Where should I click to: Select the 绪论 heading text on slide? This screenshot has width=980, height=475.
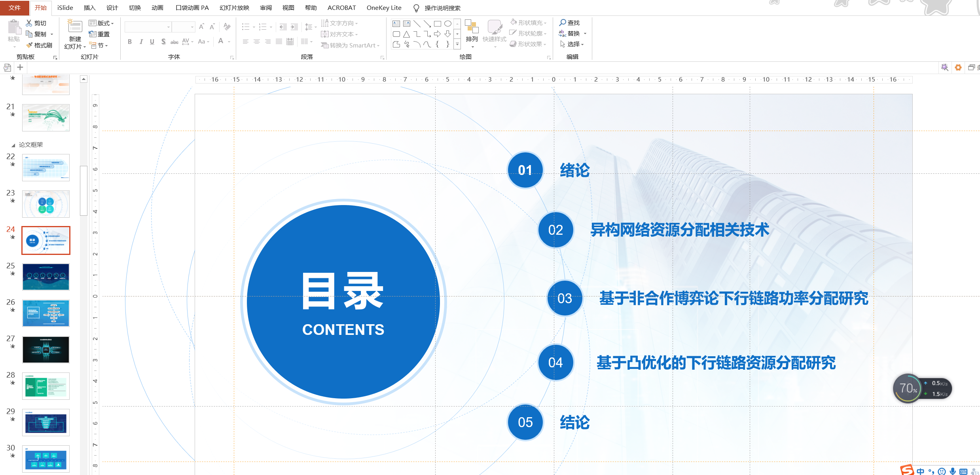(x=574, y=170)
